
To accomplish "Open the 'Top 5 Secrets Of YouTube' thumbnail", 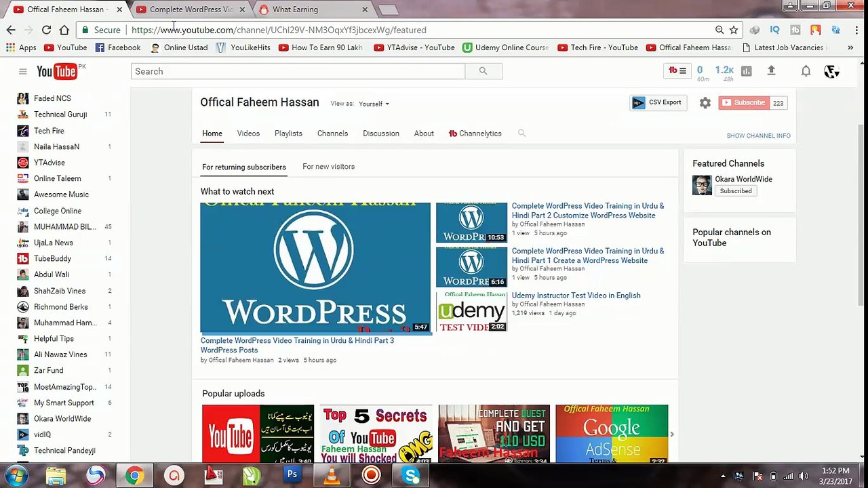I will tap(376, 434).
